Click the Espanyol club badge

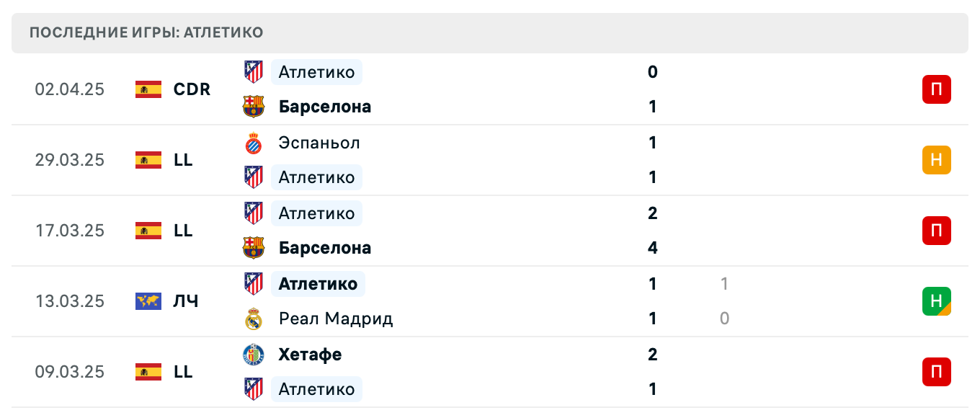point(253,143)
